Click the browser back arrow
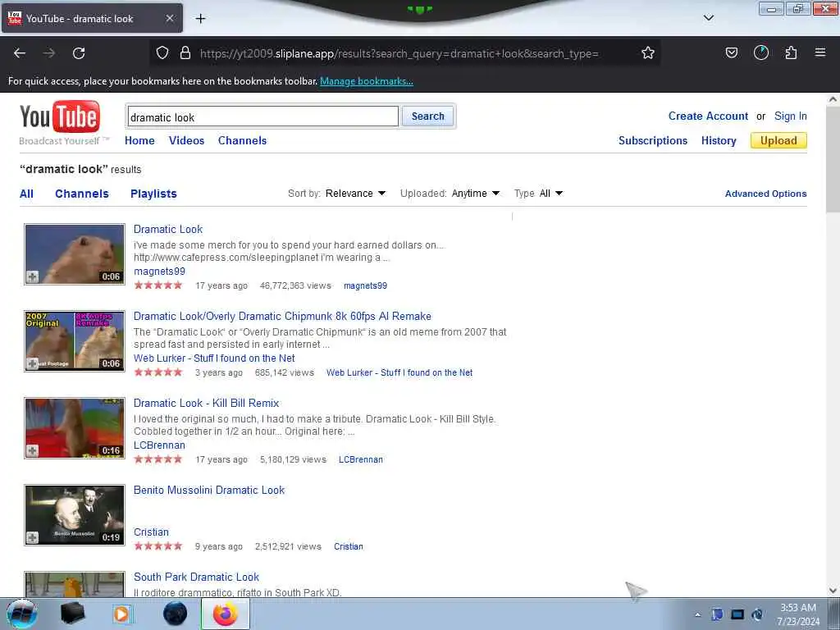 coord(20,53)
